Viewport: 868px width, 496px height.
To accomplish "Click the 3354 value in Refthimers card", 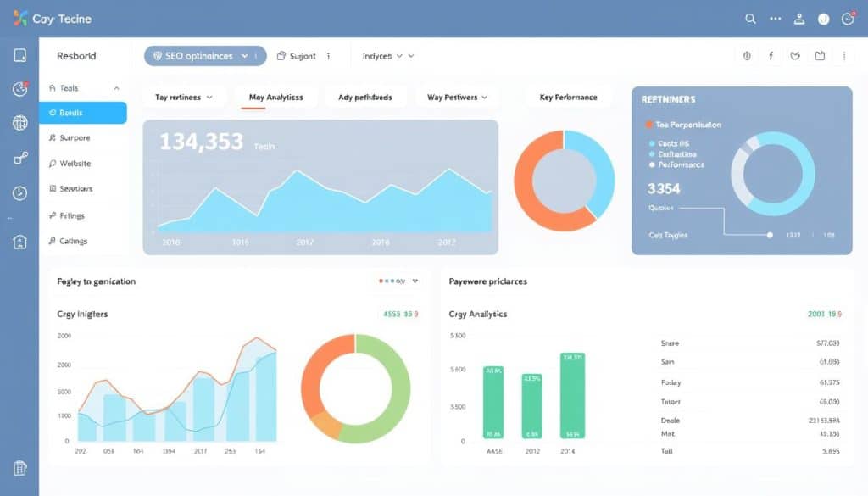I will [x=663, y=189].
